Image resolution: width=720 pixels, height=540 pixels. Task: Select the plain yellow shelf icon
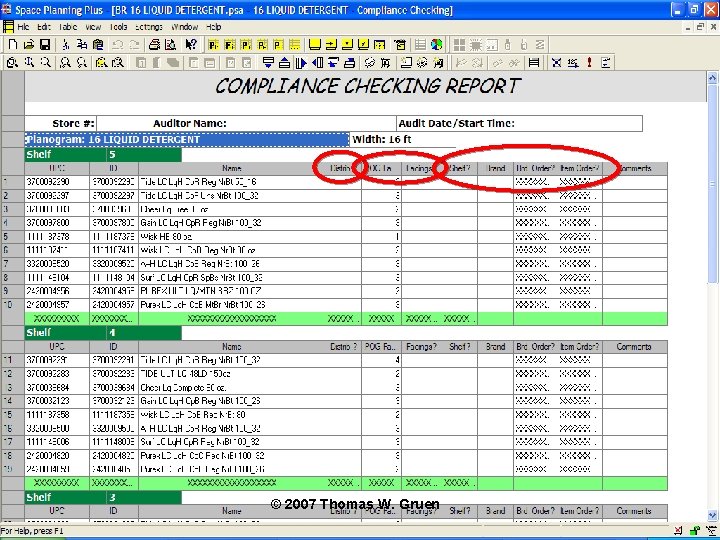pyautogui.click(x=315, y=45)
